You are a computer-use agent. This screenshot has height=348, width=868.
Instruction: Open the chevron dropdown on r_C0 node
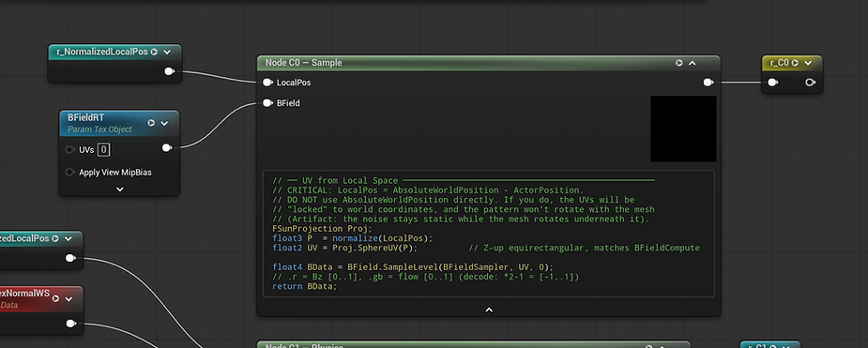click(x=808, y=63)
